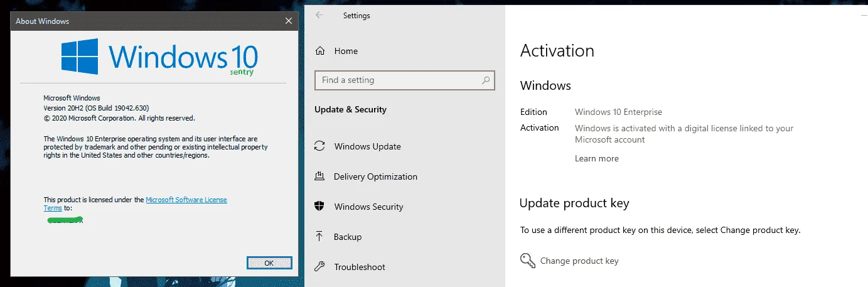Click the Windows 10 Enterprise edition value
The width and height of the screenshot is (868, 287).
coord(618,112)
